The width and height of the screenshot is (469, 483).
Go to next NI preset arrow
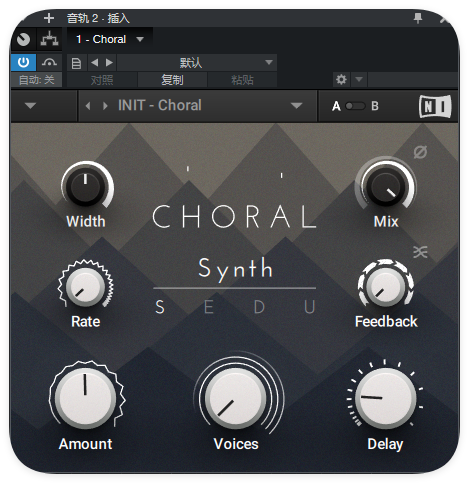coord(105,106)
